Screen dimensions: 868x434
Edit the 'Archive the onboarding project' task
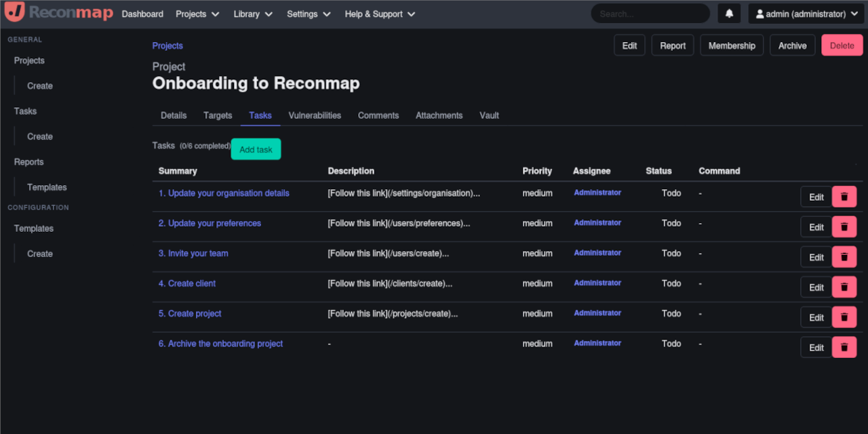coord(816,347)
